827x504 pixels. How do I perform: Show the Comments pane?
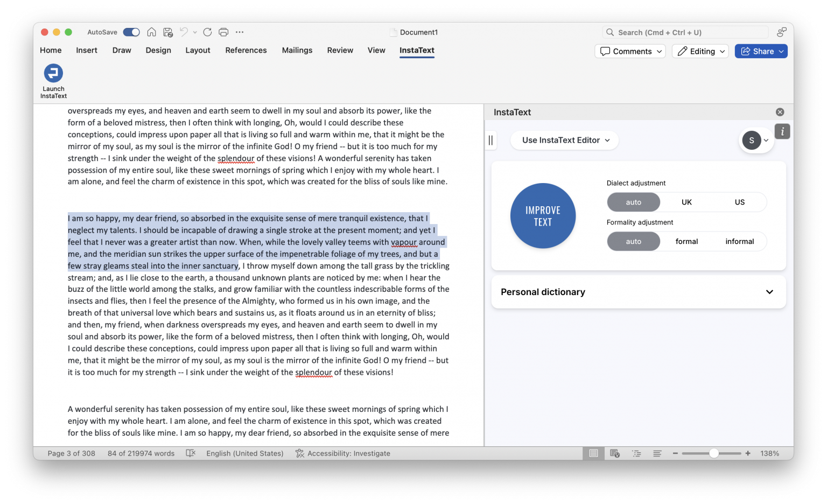(630, 51)
